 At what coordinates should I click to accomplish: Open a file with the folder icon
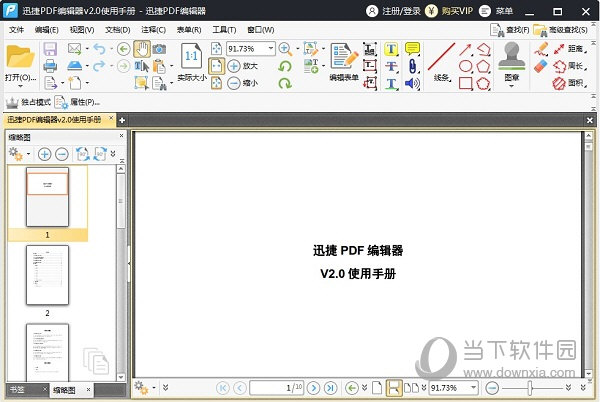pos(20,57)
